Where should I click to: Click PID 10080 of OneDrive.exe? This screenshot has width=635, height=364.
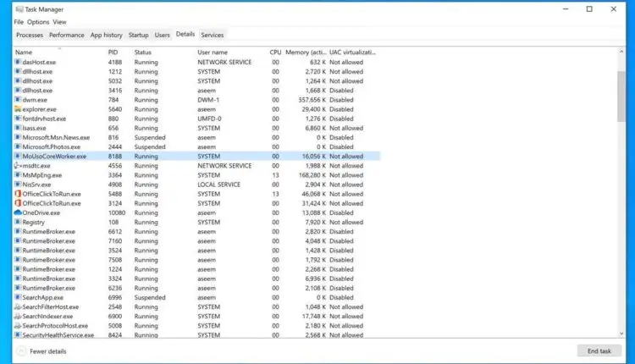(x=117, y=212)
